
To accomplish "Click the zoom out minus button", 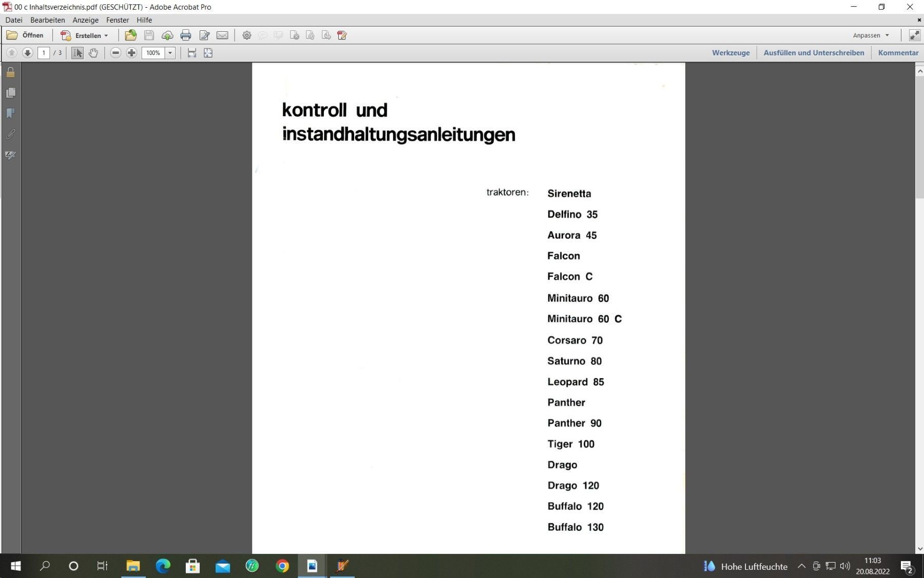I will click(x=115, y=53).
